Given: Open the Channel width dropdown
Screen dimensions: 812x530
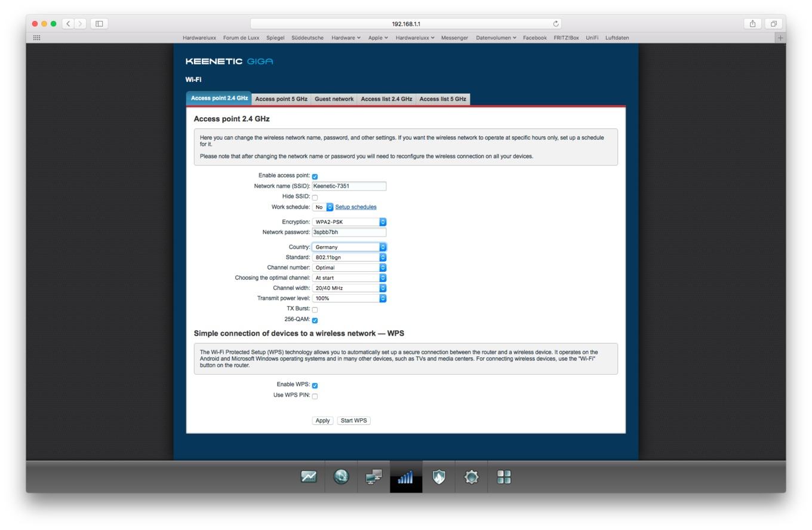Looking at the screenshot, I should [349, 287].
